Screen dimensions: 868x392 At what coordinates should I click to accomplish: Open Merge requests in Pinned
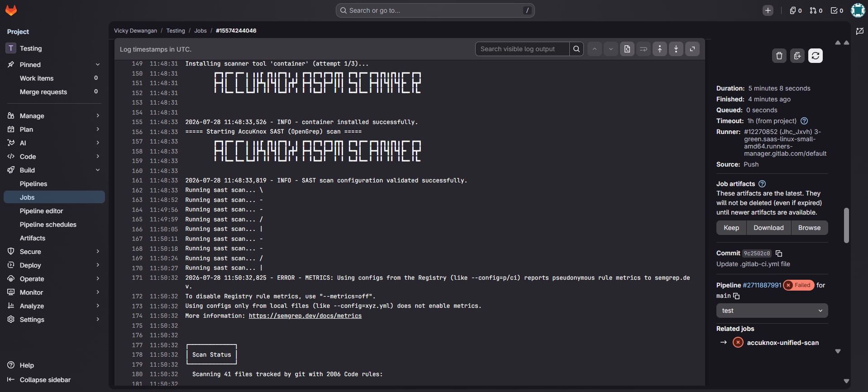(54, 92)
